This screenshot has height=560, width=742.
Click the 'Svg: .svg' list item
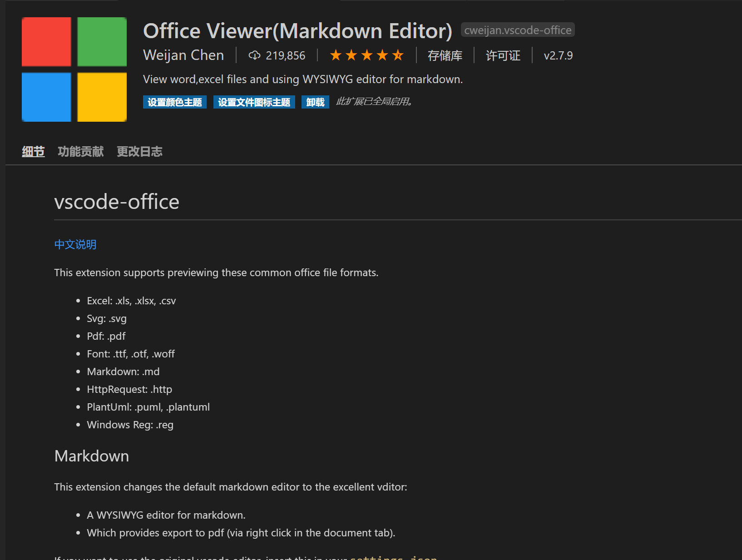click(x=107, y=318)
